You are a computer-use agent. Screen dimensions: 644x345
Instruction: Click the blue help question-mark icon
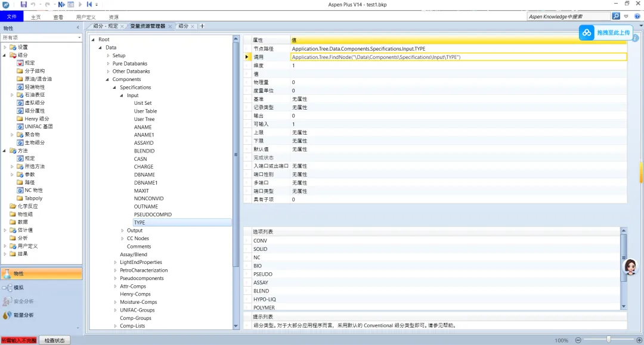pos(637,16)
